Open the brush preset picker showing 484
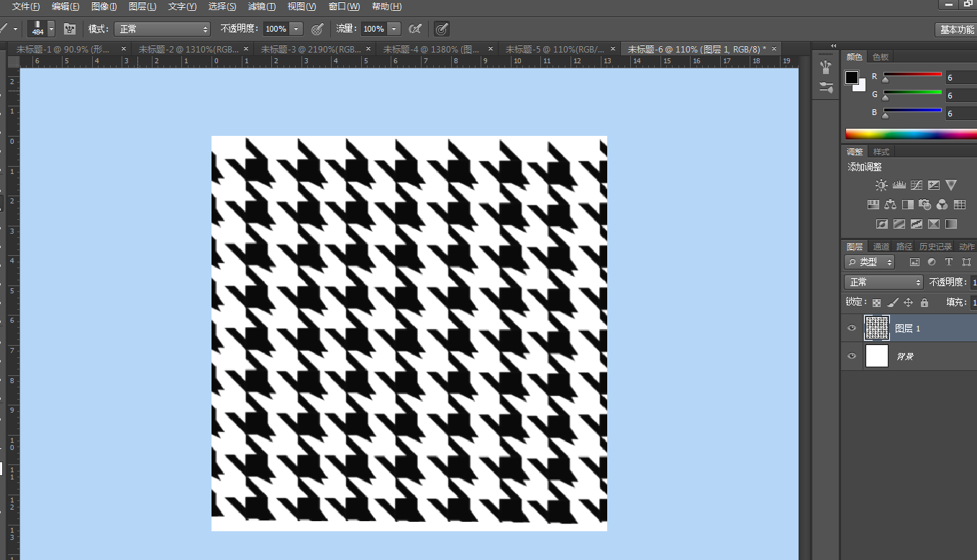977x560 pixels. 42,29
